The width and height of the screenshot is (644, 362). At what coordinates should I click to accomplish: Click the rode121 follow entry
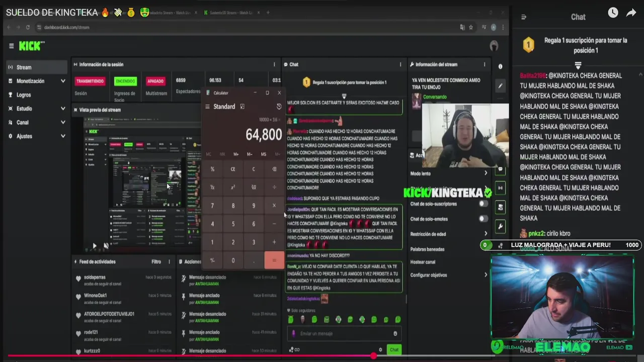pyautogui.click(x=123, y=335)
